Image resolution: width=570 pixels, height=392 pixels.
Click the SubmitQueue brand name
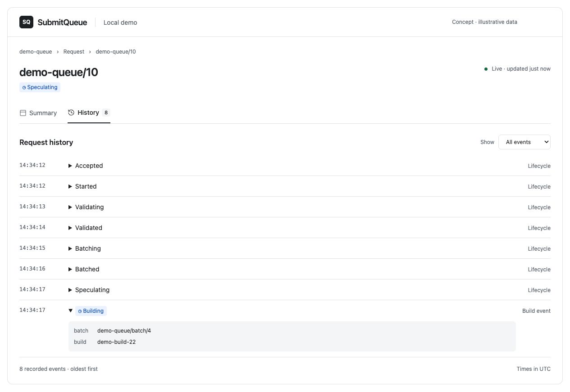coord(62,22)
